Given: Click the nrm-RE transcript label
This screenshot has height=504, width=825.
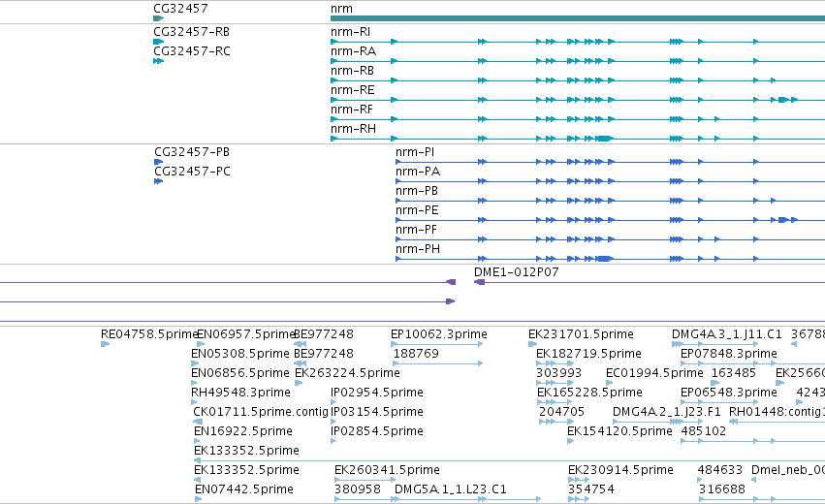Looking at the screenshot, I should (x=353, y=90).
